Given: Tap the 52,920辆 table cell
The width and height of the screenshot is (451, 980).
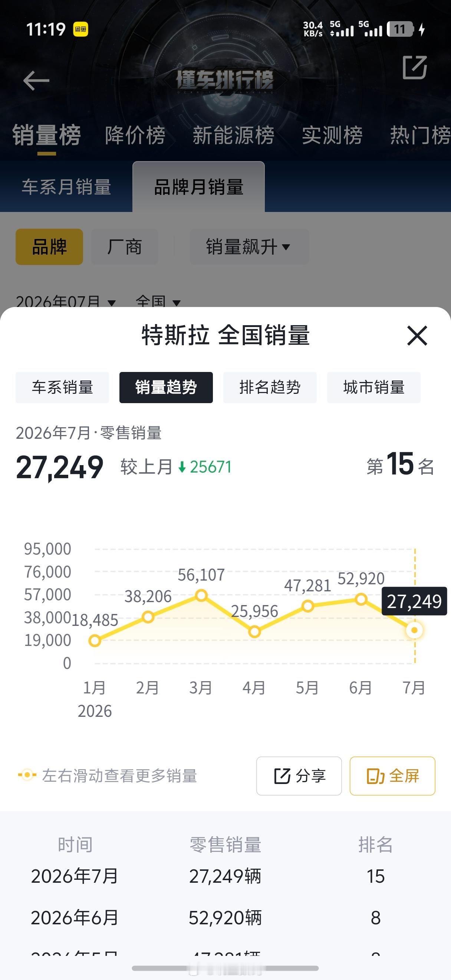Looking at the screenshot, I should coord(225,918).
